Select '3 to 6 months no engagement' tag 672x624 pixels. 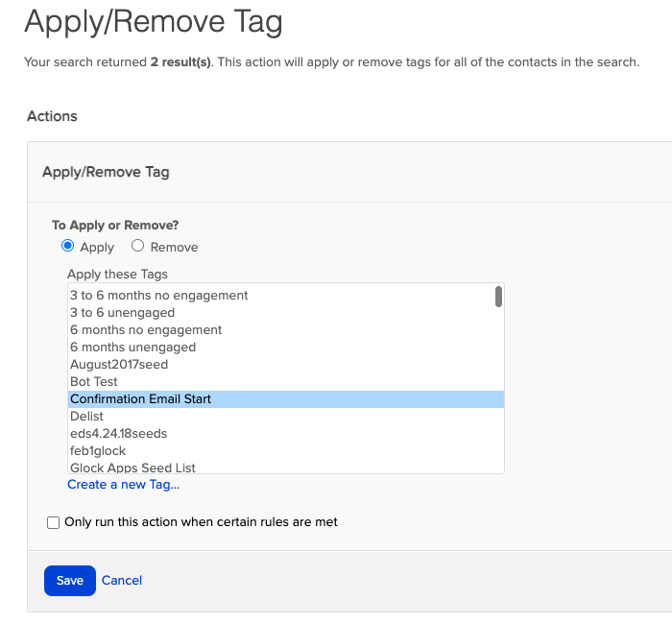(x=159, y=296)
